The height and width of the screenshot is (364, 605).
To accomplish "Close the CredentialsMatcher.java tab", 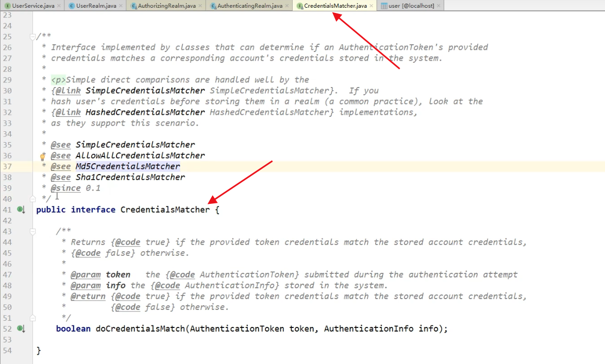I will coord(371,6).
